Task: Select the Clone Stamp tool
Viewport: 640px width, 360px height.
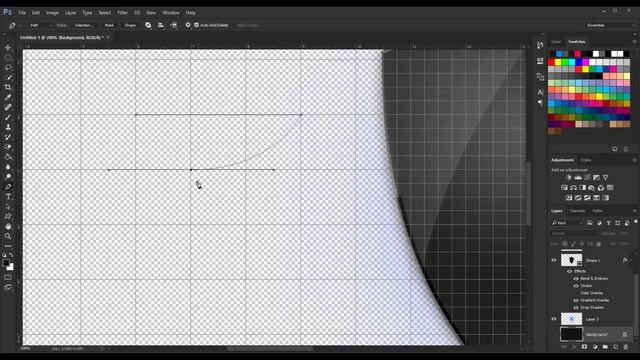Action: pyautogui.click(x=8, y=127)
